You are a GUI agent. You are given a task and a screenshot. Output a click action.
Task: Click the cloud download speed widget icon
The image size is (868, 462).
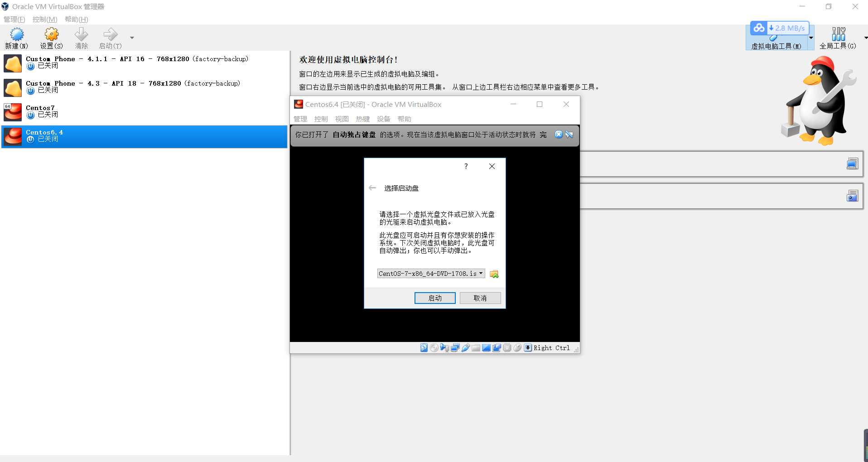pyautogui.click(x=759, y=28)
